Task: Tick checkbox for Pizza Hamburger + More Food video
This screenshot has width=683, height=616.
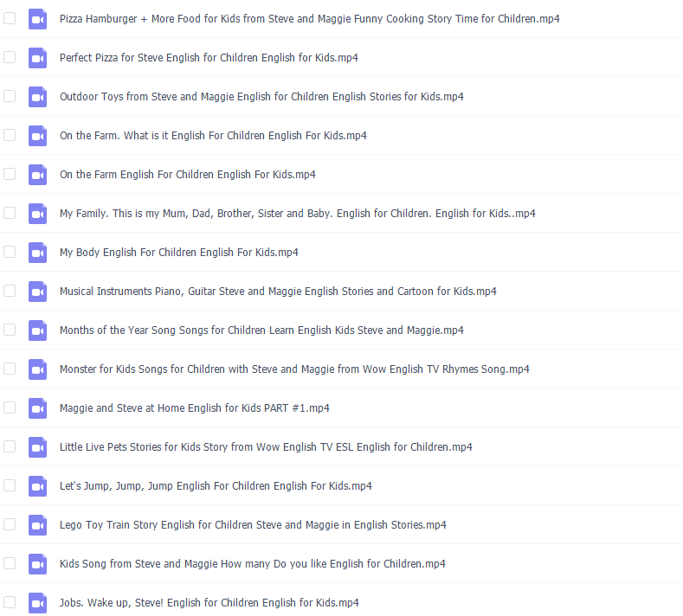Action: click(x=10, y=18)
